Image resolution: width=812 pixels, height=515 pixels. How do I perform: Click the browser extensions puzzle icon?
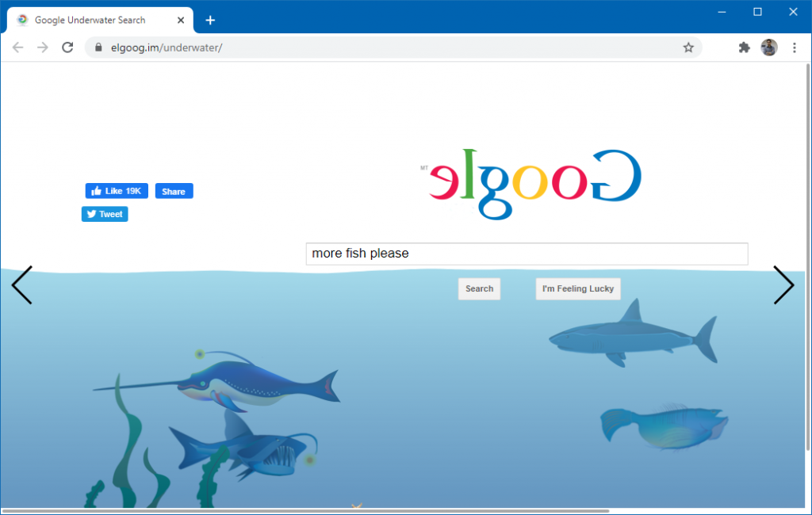click(x=744, y=47)
